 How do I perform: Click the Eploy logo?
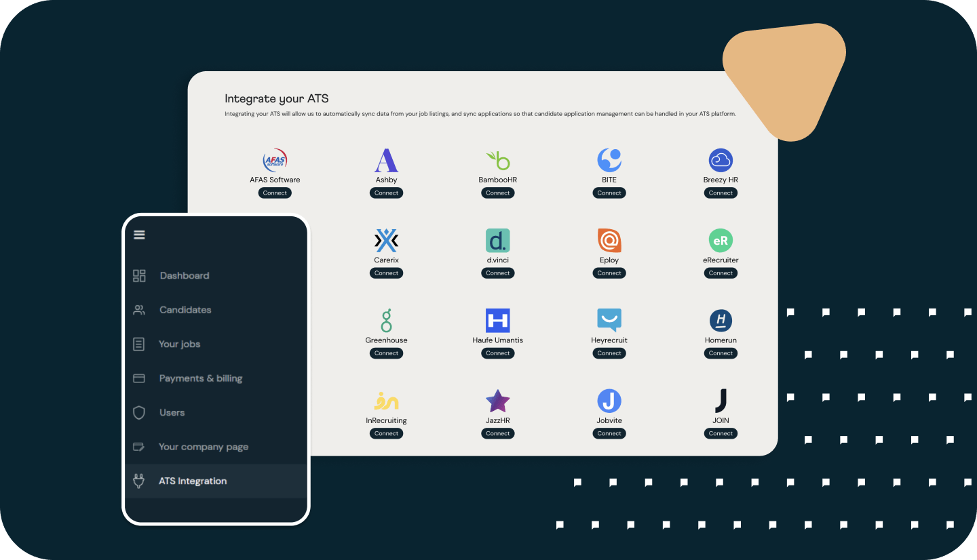[609, 241]
